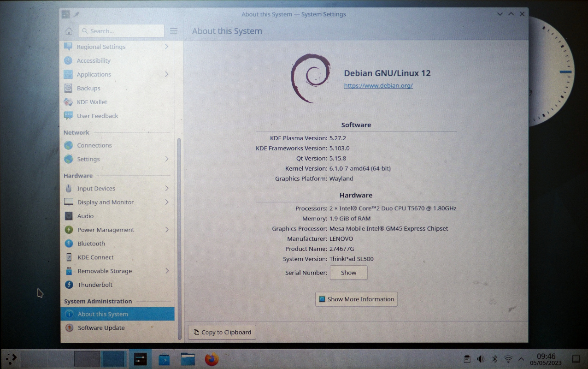Open the sidebar hamburger menu

(x=174, y=31)
